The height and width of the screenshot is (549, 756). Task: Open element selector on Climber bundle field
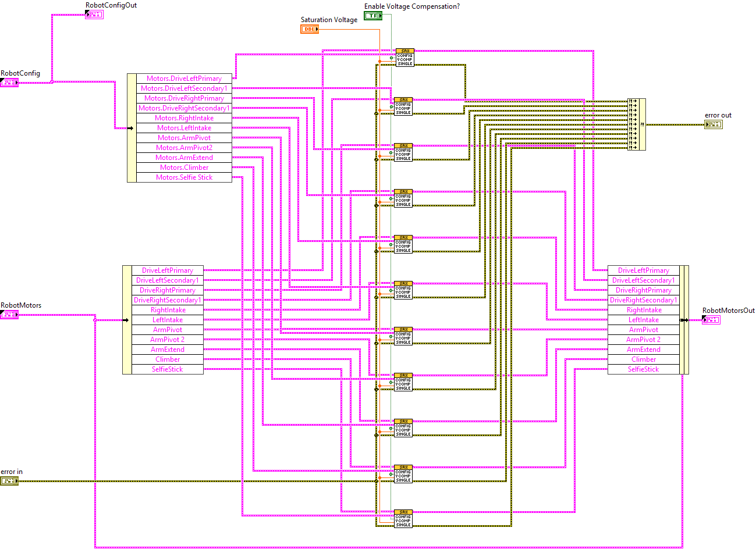pyautogui.click(x=644, y=359)
